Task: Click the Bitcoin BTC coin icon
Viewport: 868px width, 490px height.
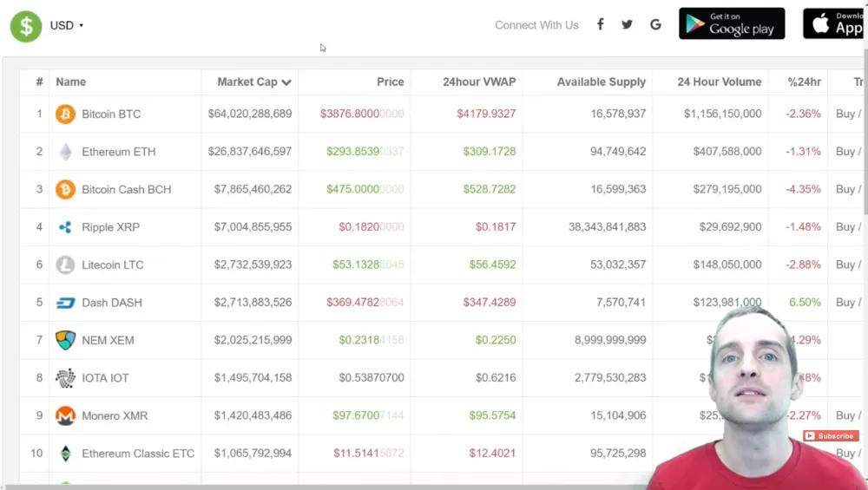Action: click(65, 114)
